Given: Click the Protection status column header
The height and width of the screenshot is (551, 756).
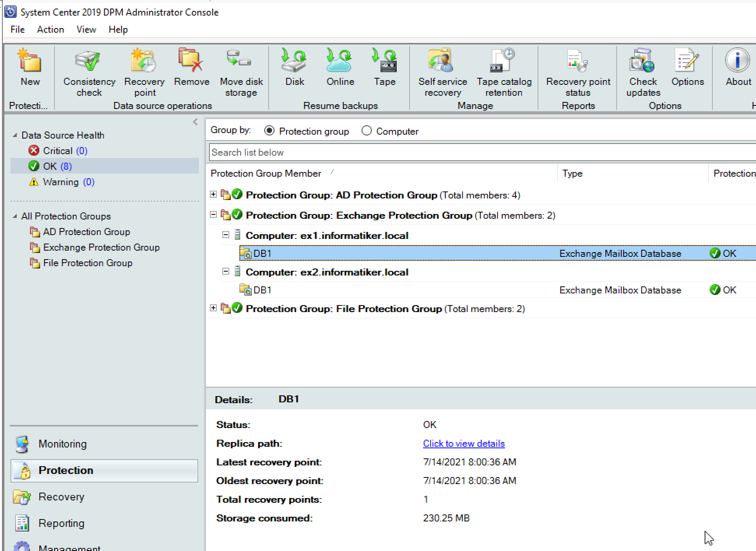Looking at the screenshot, I should click(x=734, y=173).
